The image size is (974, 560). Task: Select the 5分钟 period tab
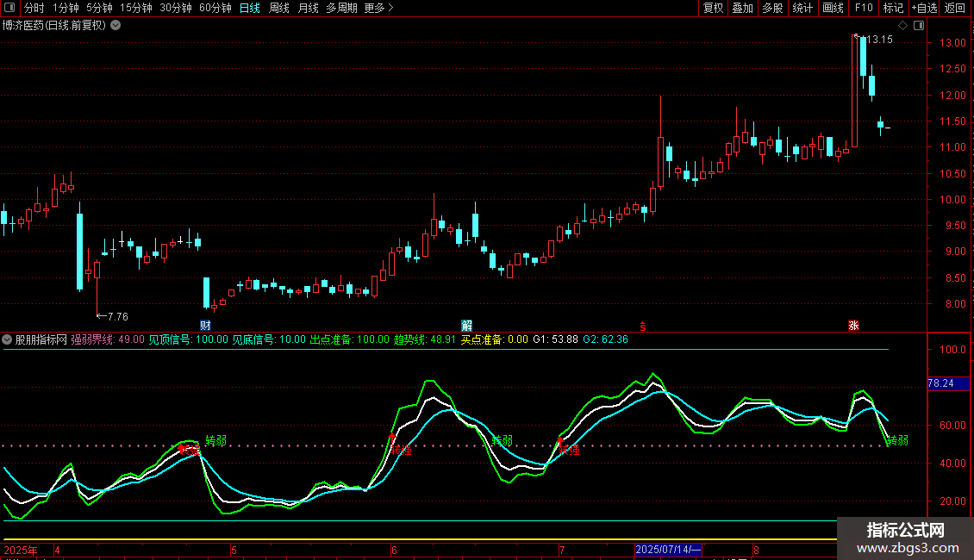(x=99, y=8)
